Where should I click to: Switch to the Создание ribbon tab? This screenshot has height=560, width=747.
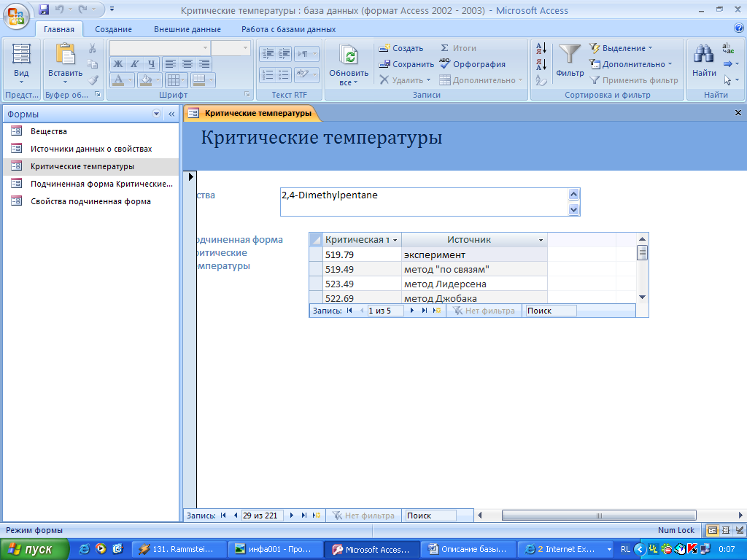(x=113, y=29)
